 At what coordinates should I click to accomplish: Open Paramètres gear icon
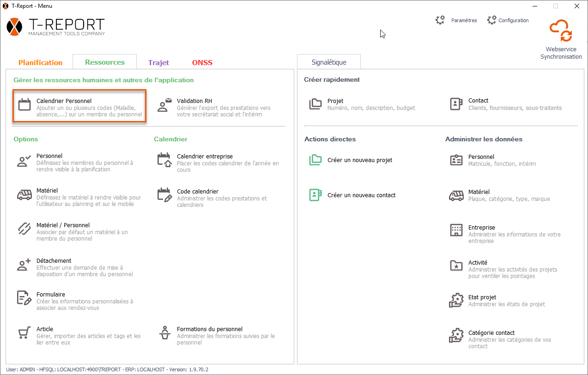tap(440, 20)
